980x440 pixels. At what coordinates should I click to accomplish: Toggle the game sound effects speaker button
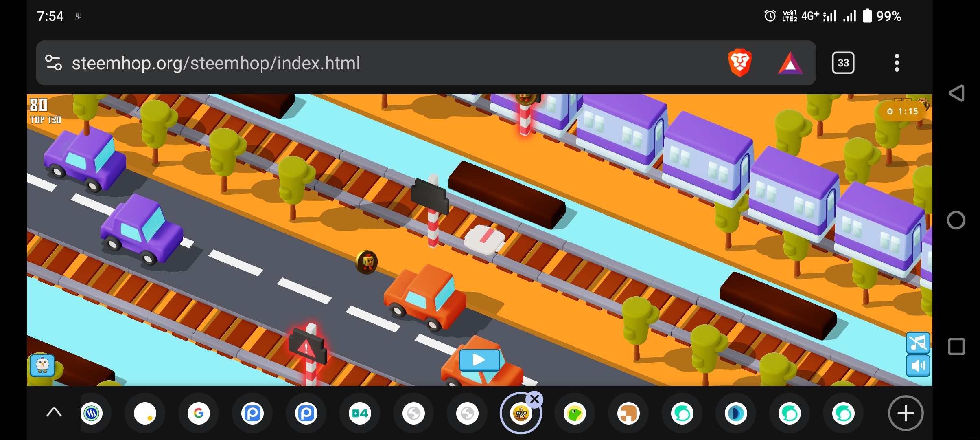coord(918,365)
